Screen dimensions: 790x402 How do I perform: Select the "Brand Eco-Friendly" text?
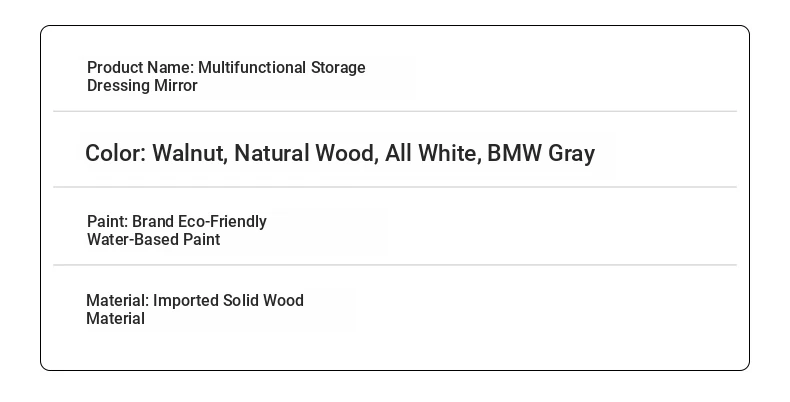tap(200, 222)
